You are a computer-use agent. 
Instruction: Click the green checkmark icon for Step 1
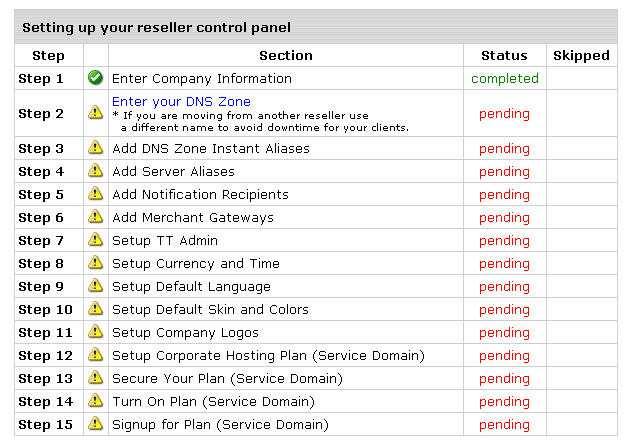[95, 77]
